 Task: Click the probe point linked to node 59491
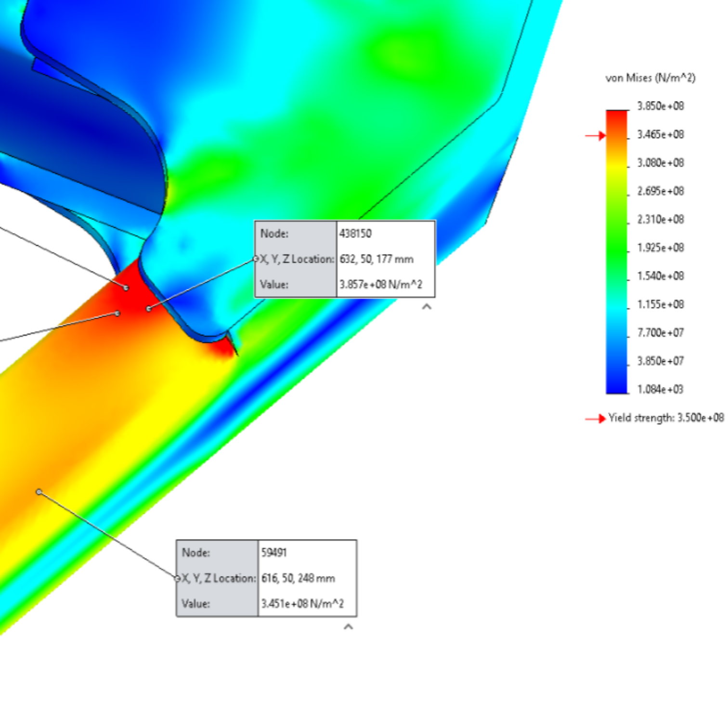pyautogui.click(x=39, y=492)
